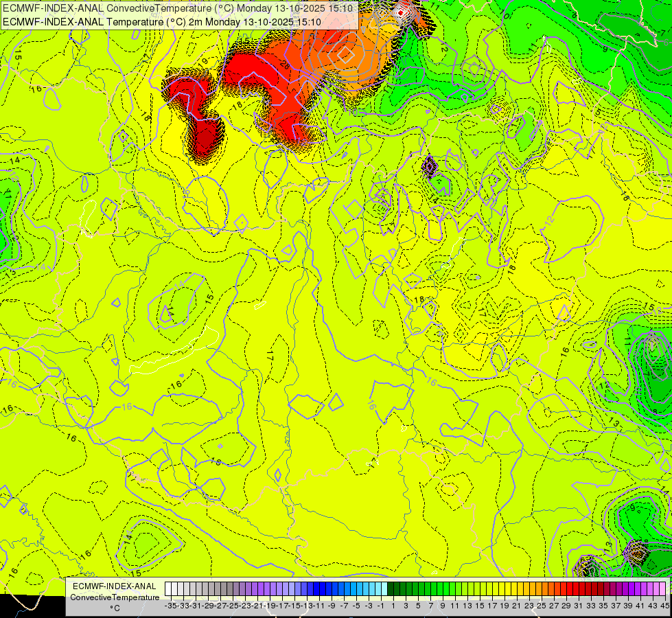Click the Temperature 2m title line

(x=162, y=22)
